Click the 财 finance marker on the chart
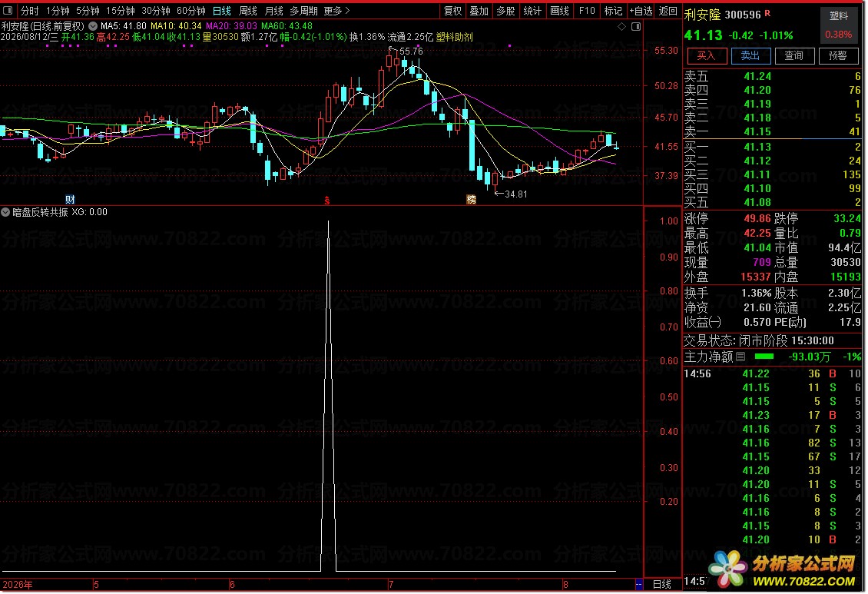Viewport: 868px width, 594px height. tap(71, 199)
